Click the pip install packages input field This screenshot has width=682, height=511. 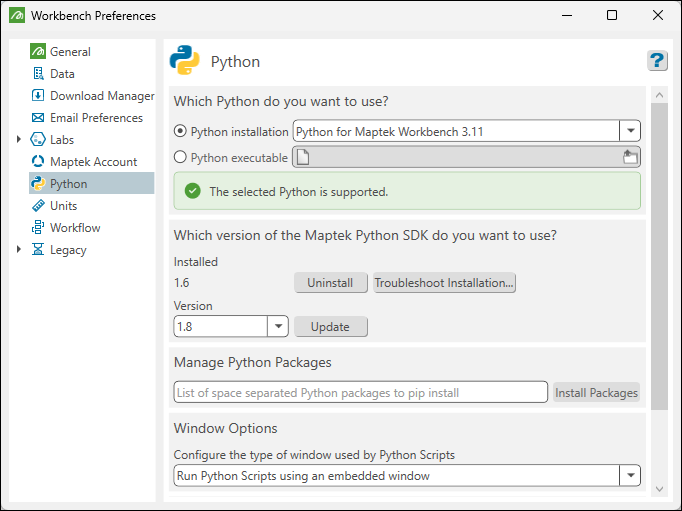pyautogui.click(x=361, y=392)
